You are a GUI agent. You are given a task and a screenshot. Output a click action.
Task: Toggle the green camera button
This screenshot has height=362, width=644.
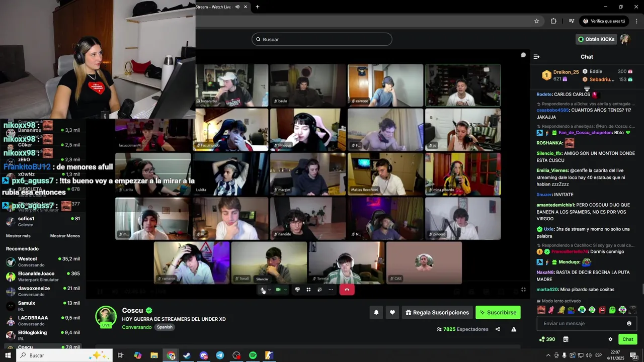point(278,290)
